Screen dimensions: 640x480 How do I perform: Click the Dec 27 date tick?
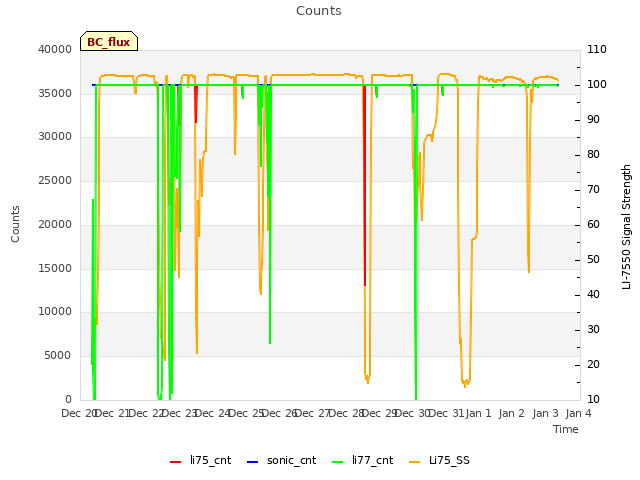313,413
